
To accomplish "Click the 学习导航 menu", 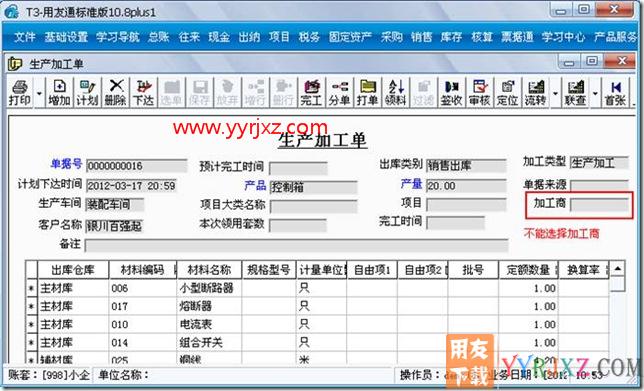I will (x=118, y=37).
